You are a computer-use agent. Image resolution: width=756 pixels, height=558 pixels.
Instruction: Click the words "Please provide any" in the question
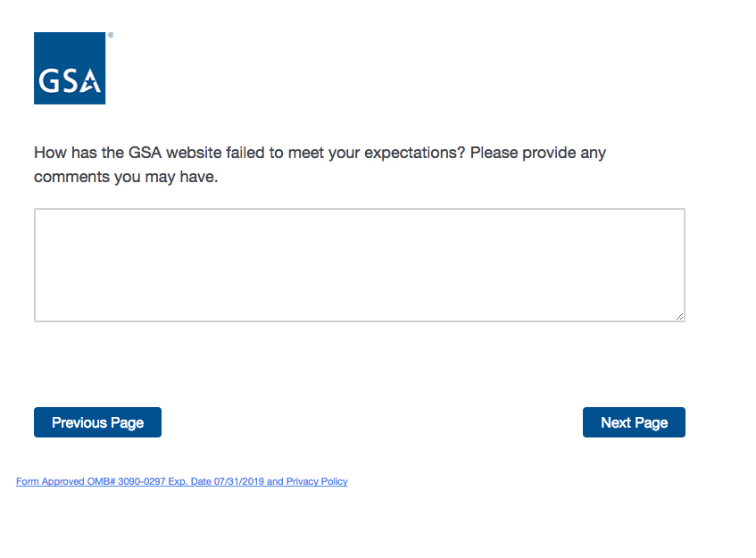(x=538, y=153)
